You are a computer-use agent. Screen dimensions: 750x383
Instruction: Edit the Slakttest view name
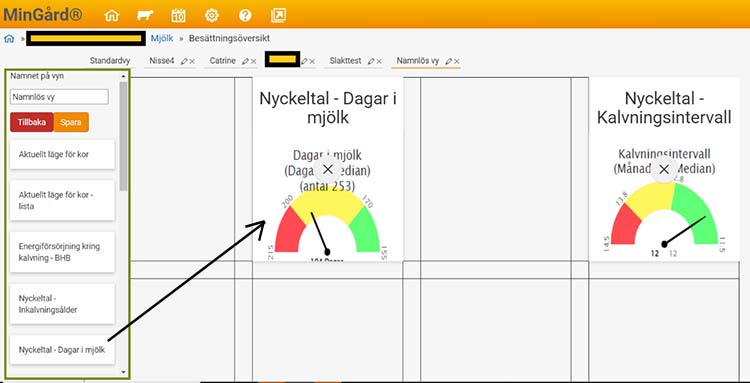[x=371, y=61]
